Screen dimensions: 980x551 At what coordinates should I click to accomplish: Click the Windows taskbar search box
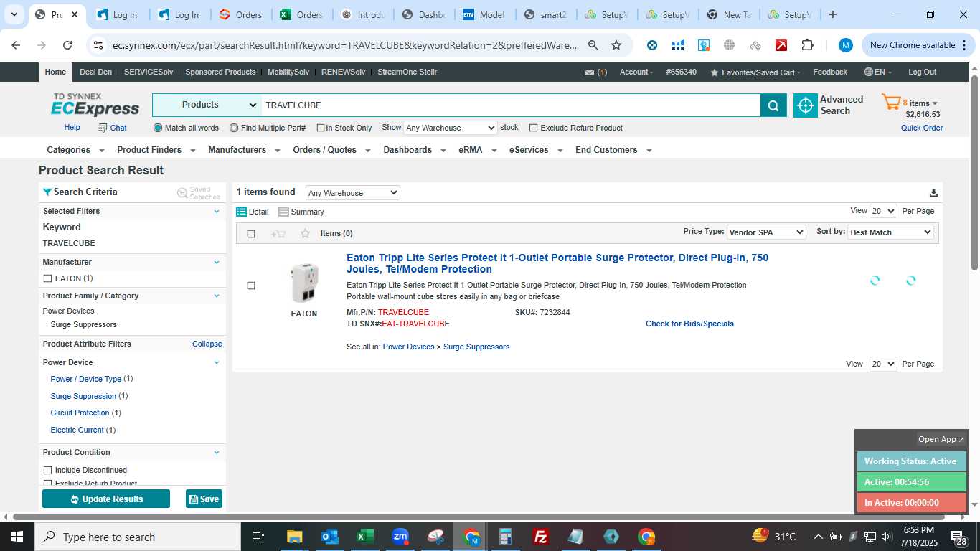[137, 537]
